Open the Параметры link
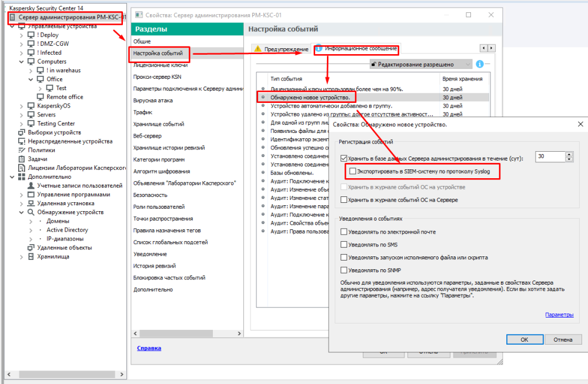588x384 pixels. pos(559,315)
